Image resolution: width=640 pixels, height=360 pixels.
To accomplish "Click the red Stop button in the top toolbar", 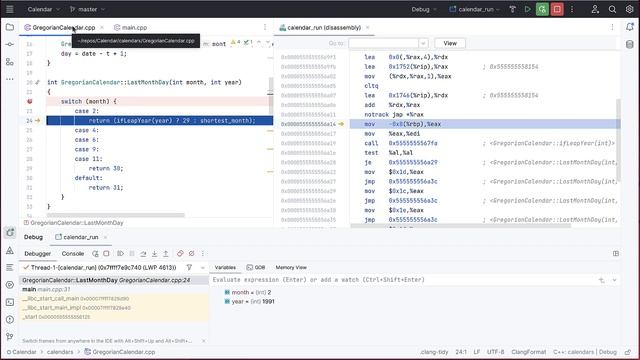I will pyautogui.click(x=557, y=9).
